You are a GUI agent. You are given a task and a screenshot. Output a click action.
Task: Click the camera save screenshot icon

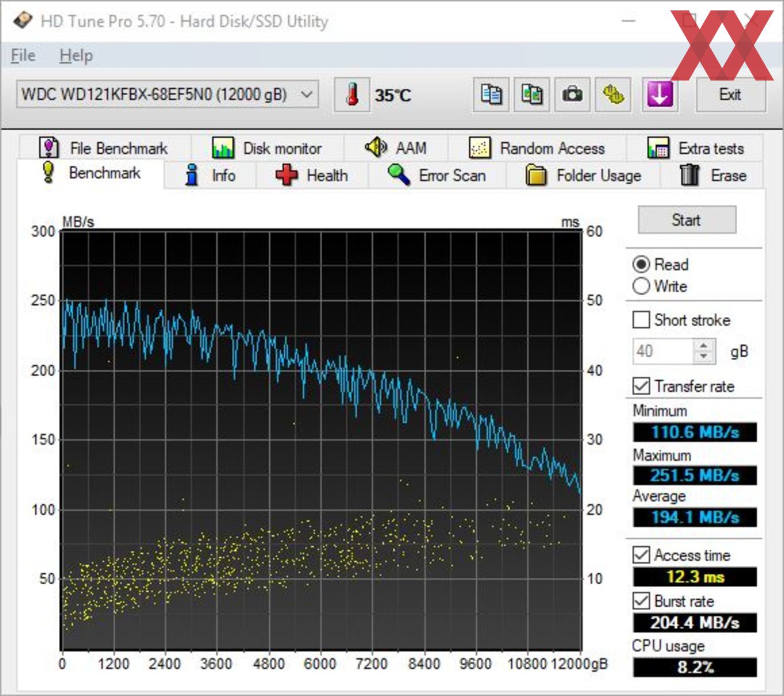click(572, 94)
